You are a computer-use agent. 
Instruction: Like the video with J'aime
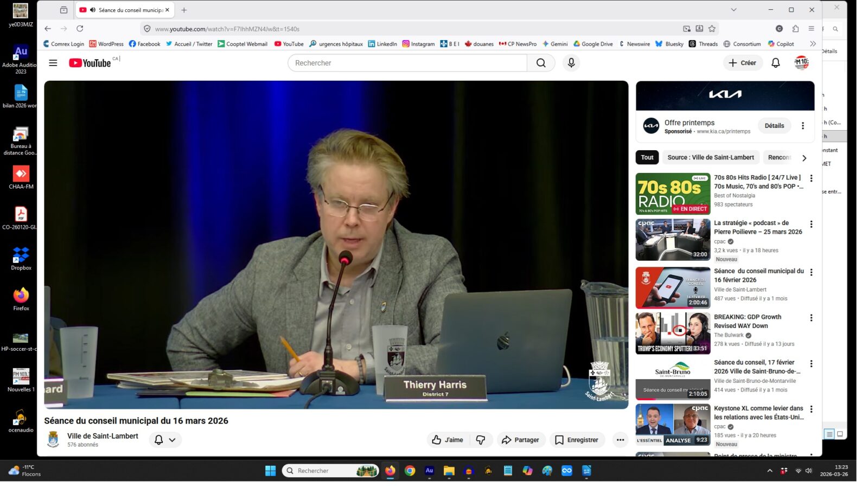point(448,440)
